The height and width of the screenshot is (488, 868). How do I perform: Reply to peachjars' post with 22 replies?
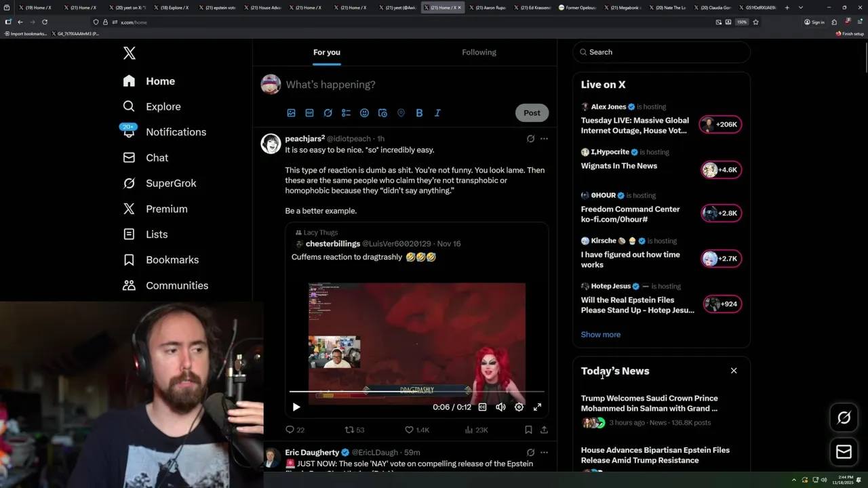click(x=295, y=430)
